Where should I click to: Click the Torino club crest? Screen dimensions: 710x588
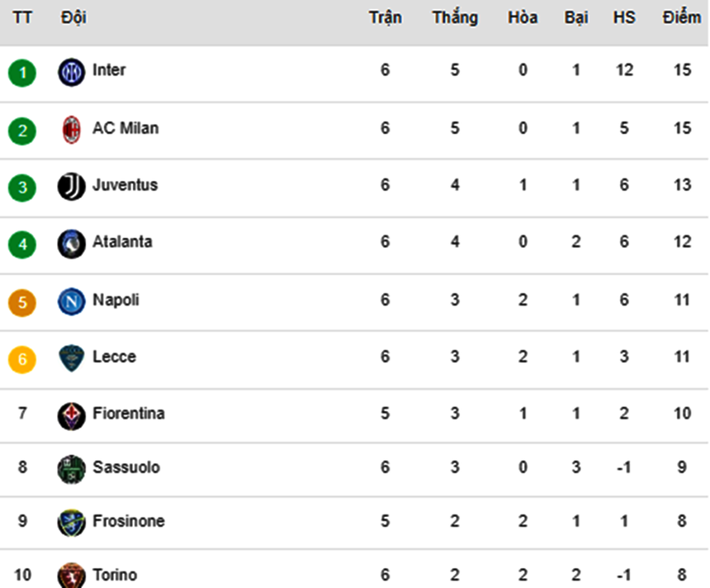tap(72, 576)
